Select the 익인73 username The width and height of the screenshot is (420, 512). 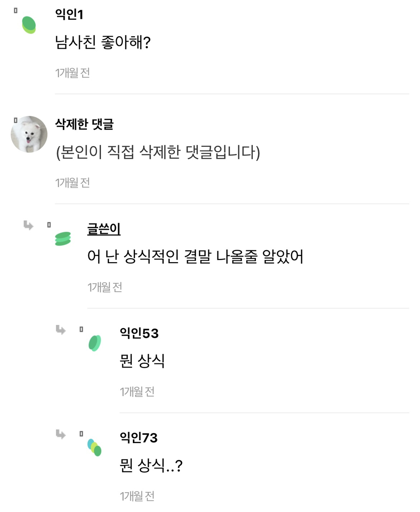pos(139,438)
